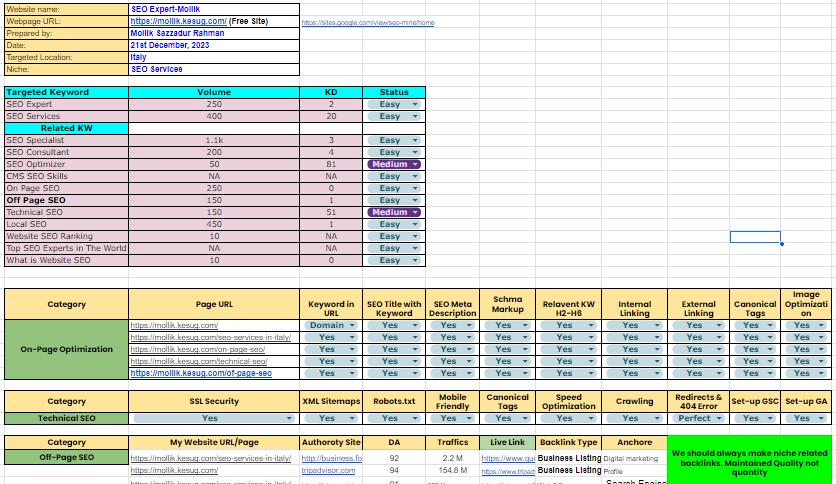The height and width of the screenshot is (484, 836).
Task: Open the Perfect dropdown under Redirects & 404 Error
Action: pos(698,418)
